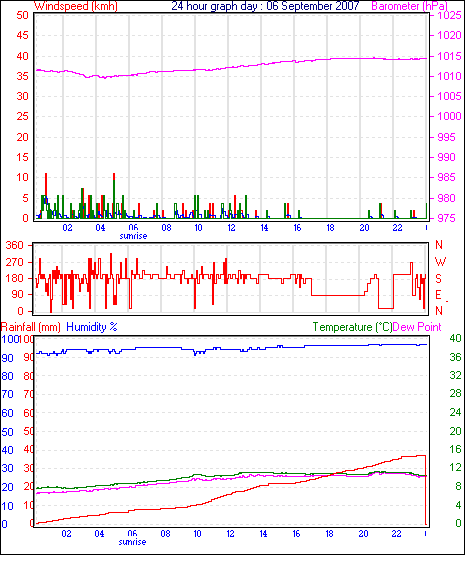The image size is (466, 563).
Task: Click the Windspeed (kmh) axis title
Action: tap(76, 6)
